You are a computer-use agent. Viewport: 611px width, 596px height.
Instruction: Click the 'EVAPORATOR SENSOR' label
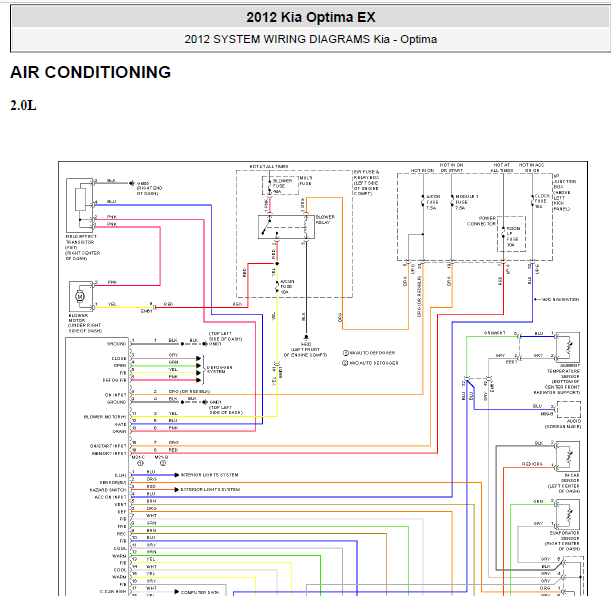point(562,541)
